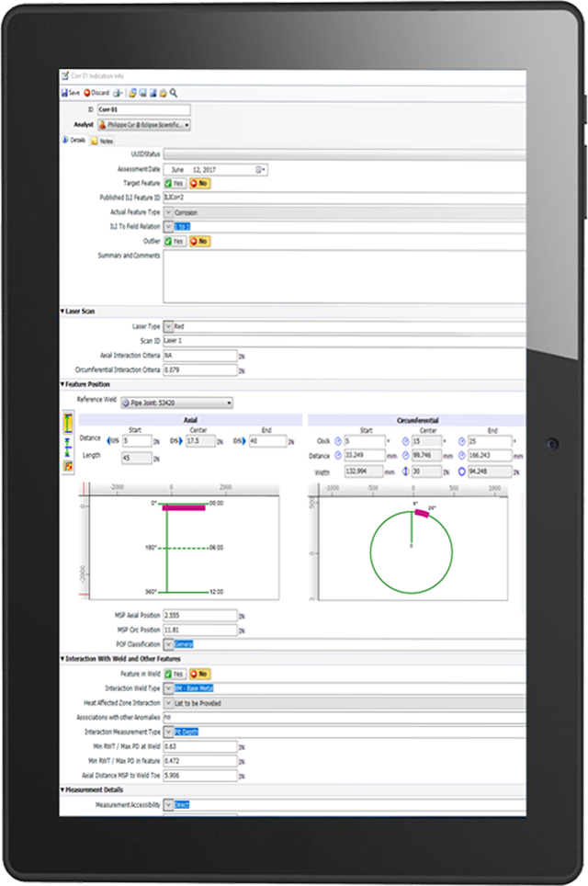Image resolution: width=588 pixels, height=886 pixels.
Task: Click the lock-like icon before the magnifier
Action: coord(164,93)
